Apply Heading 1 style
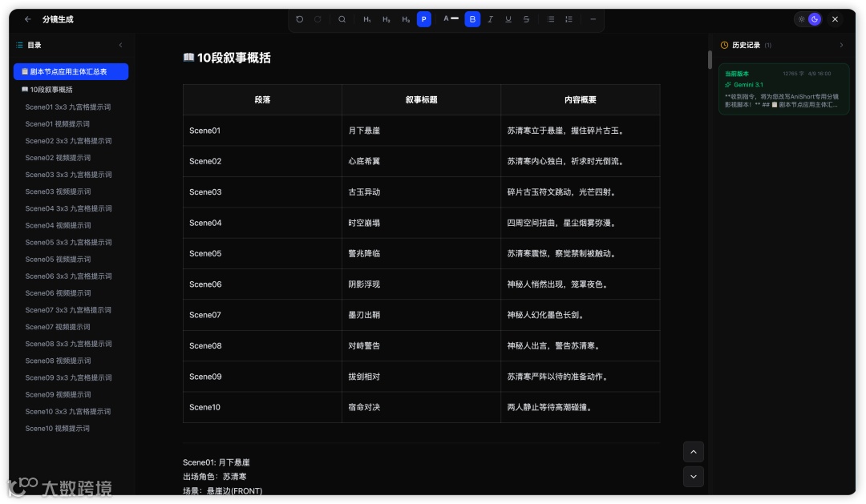The width and height of the screenshot is (866, 504). [366, 19]
